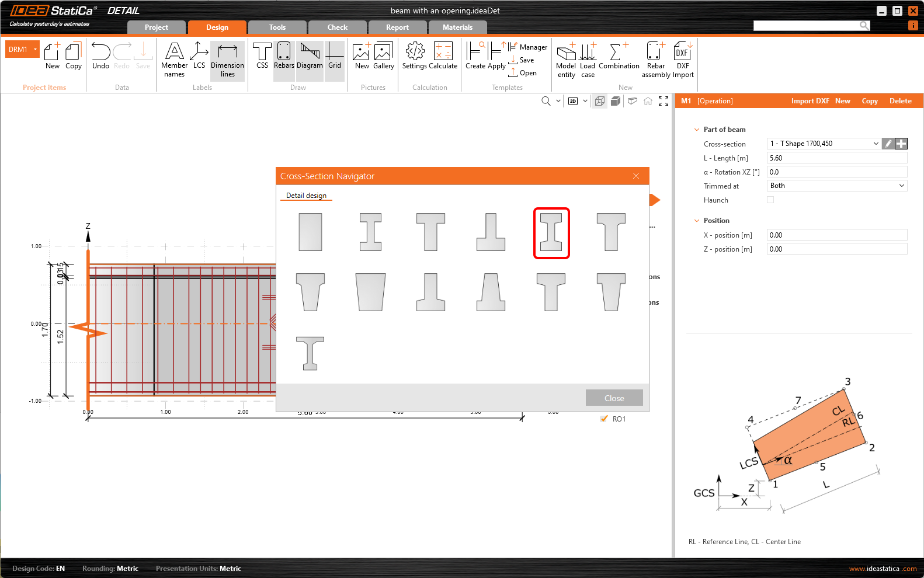Select the highlighted I-shape cross-section
This screenshot has height=578, width=924.
pos(551,232)
